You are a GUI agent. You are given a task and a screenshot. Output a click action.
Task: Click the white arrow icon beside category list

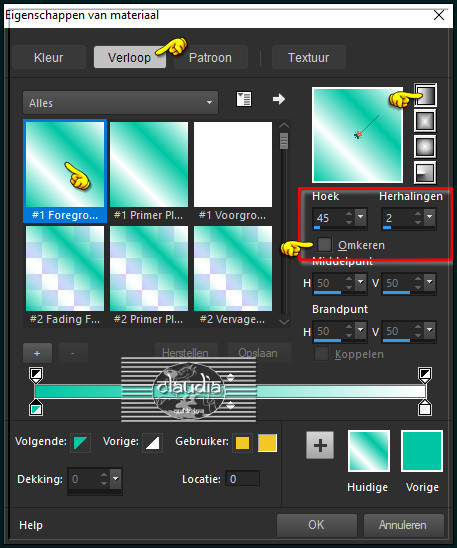(x=279, y=99)
